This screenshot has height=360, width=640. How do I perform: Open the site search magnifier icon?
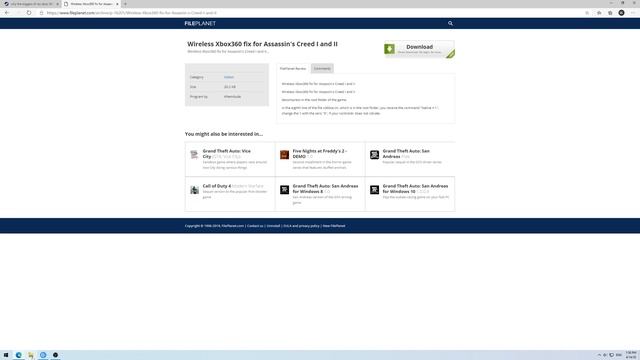coord(450,24)
